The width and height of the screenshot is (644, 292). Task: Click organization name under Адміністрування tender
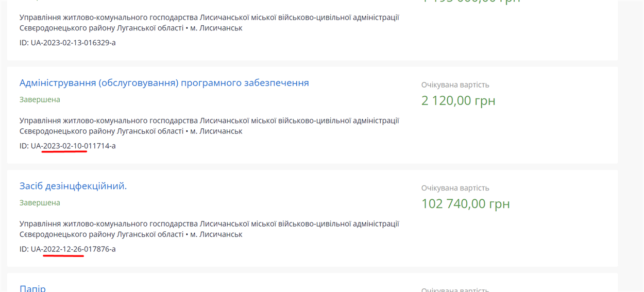pos(209,126)
